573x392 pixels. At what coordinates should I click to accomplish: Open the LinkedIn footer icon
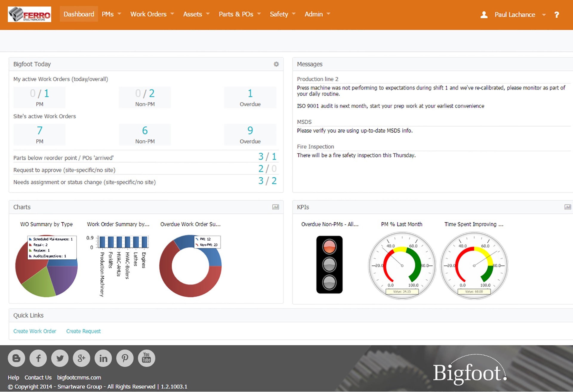[103, 358]
